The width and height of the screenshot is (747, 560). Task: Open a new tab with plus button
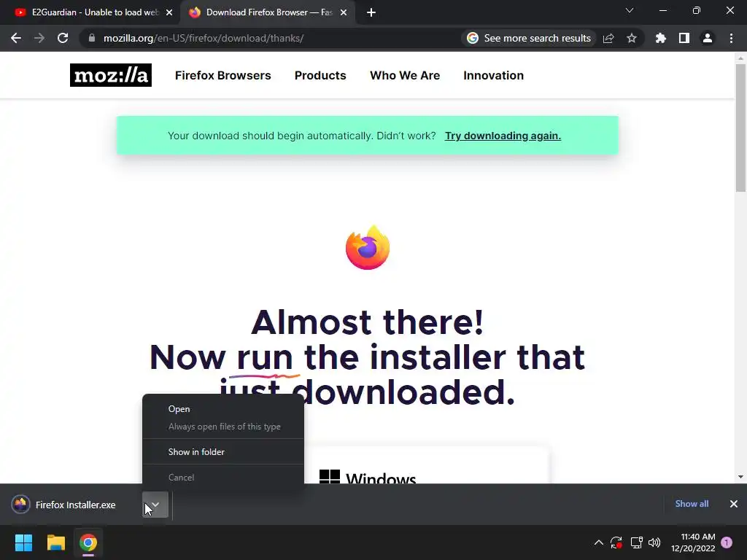[371, 13]
